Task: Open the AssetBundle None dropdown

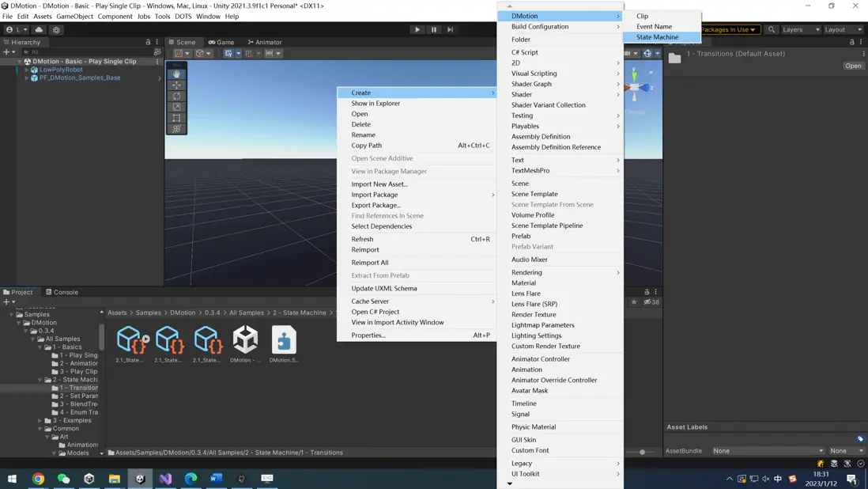Action: [768, 451]
